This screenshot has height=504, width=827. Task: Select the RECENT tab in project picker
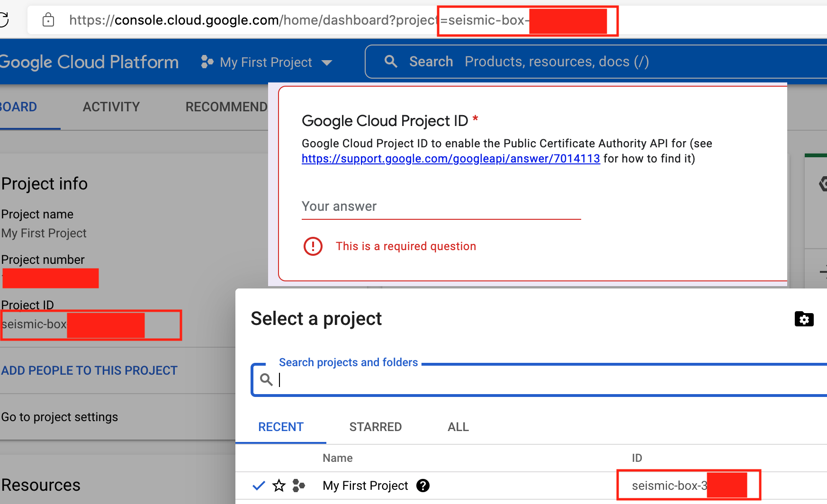click(x=281, y=427)
